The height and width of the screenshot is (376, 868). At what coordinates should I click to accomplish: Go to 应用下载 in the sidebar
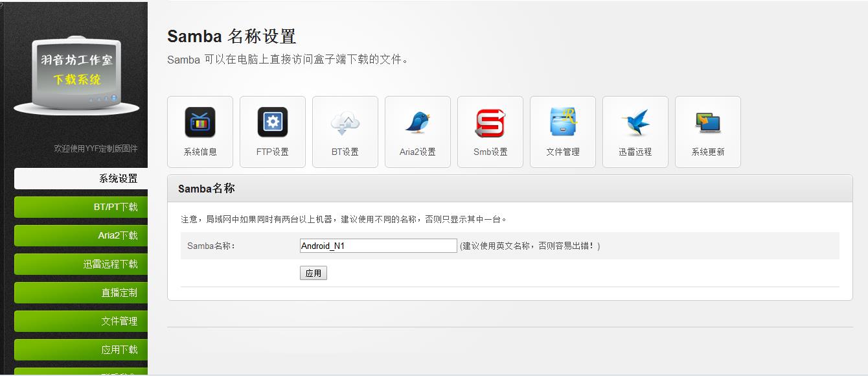81,350
